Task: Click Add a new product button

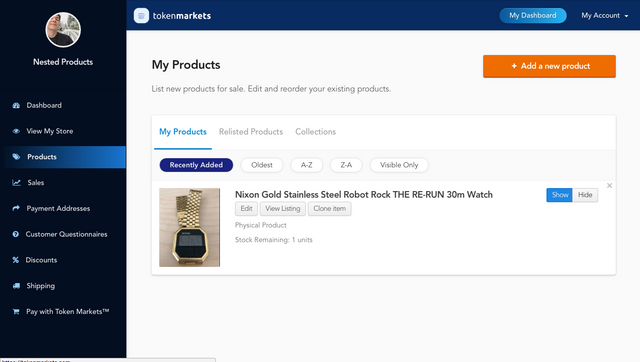Action: pyautogui.click(x=549, y=66)
